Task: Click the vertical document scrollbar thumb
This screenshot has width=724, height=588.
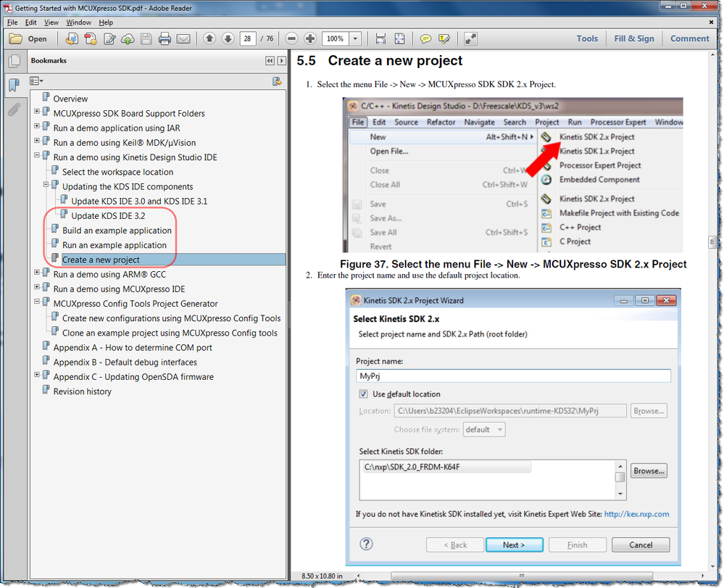Action: 712,241
